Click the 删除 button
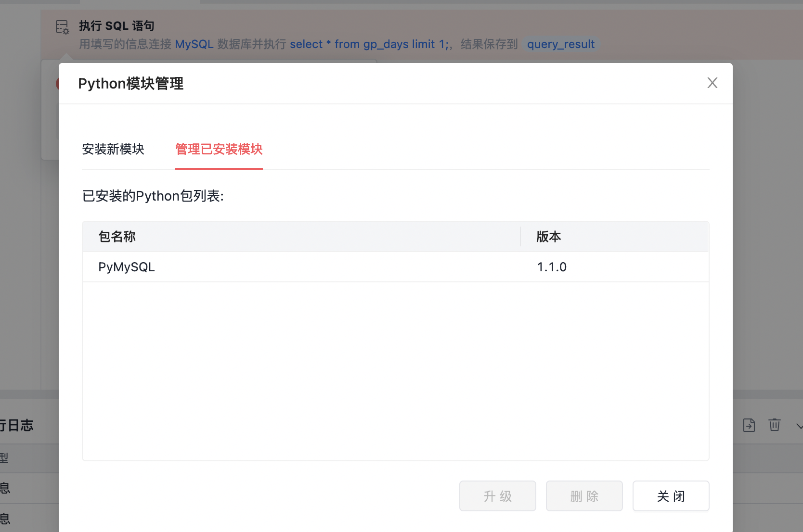 pos(584,496)
